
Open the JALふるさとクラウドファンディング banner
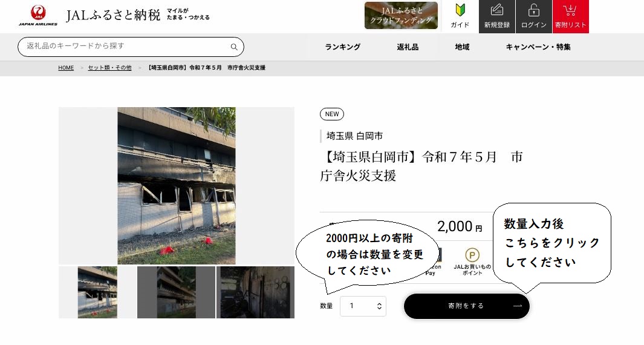(401, 16)
